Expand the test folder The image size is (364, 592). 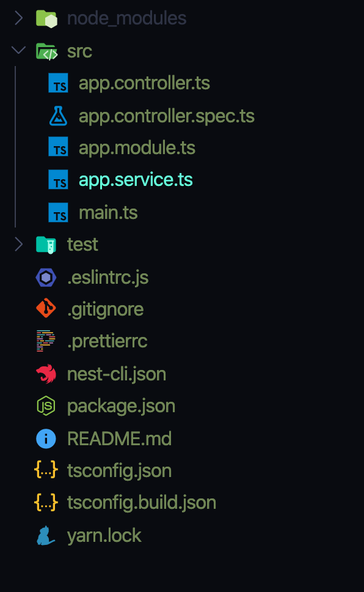18,244
